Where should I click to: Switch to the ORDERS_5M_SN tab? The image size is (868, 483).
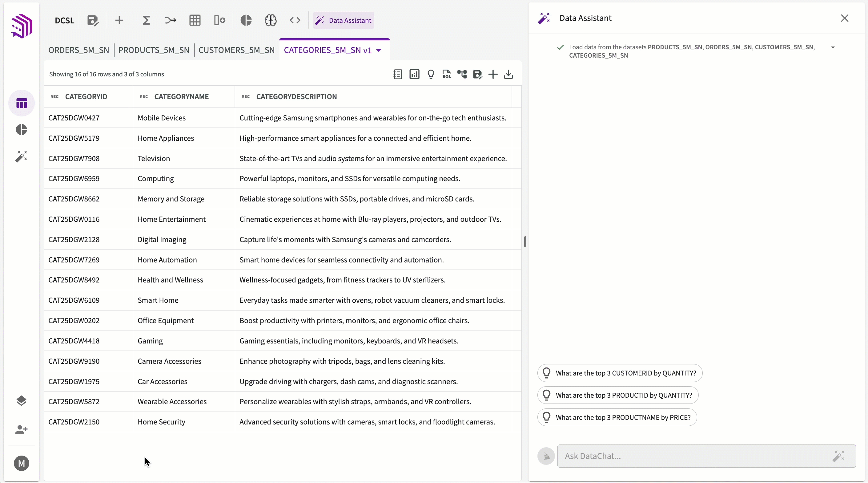tap(78, 50)
